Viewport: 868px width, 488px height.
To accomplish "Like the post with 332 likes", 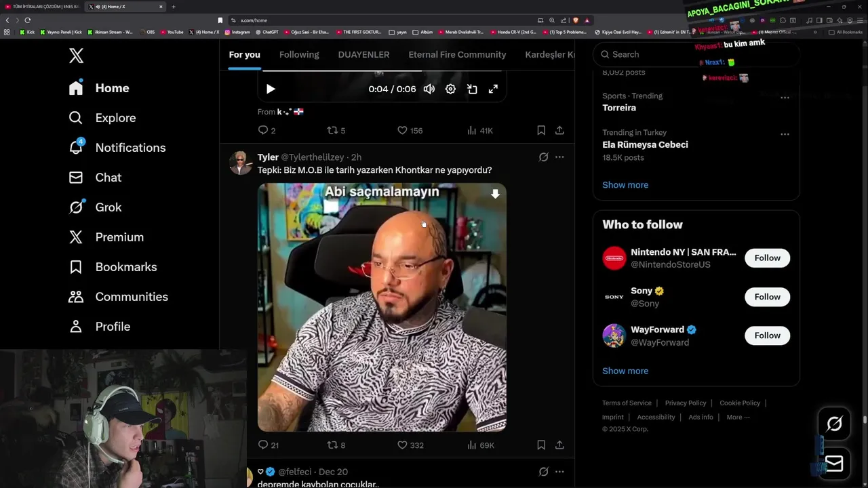I will coord(410,445).
